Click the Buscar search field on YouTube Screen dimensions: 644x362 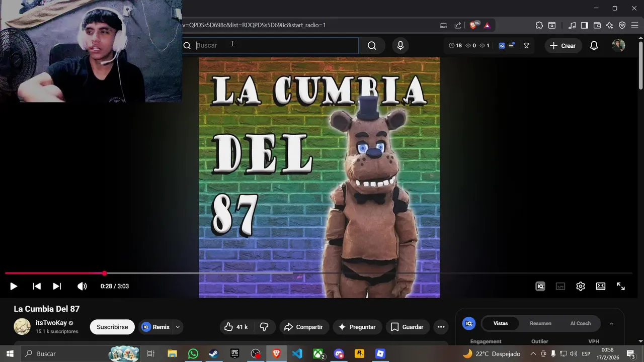click(x=270, y=45)
